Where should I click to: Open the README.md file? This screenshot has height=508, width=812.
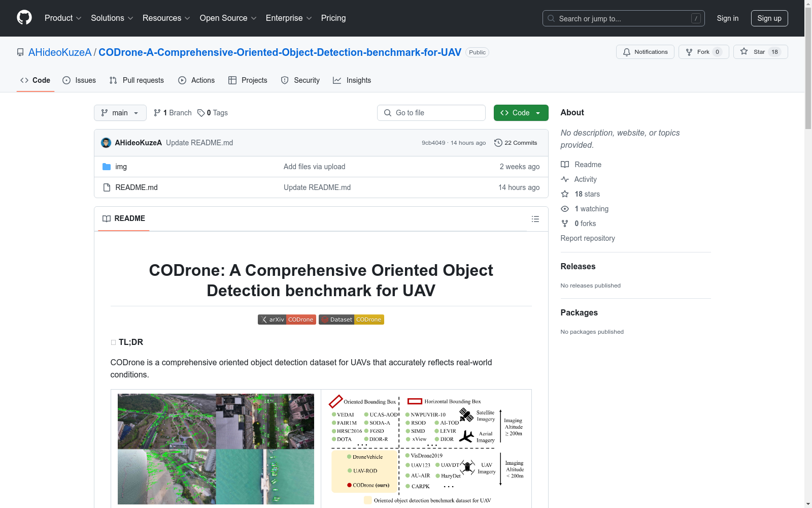(137, 187)
